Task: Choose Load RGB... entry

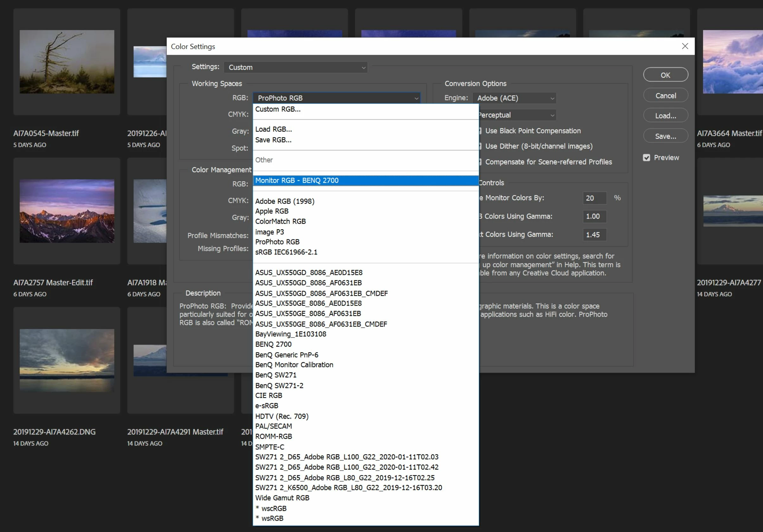Action: (x=273, y=129)
